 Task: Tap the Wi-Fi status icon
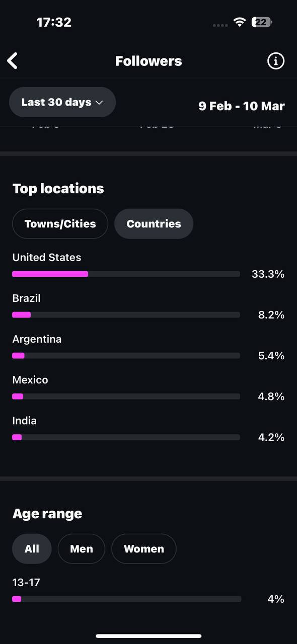[240, 22]
